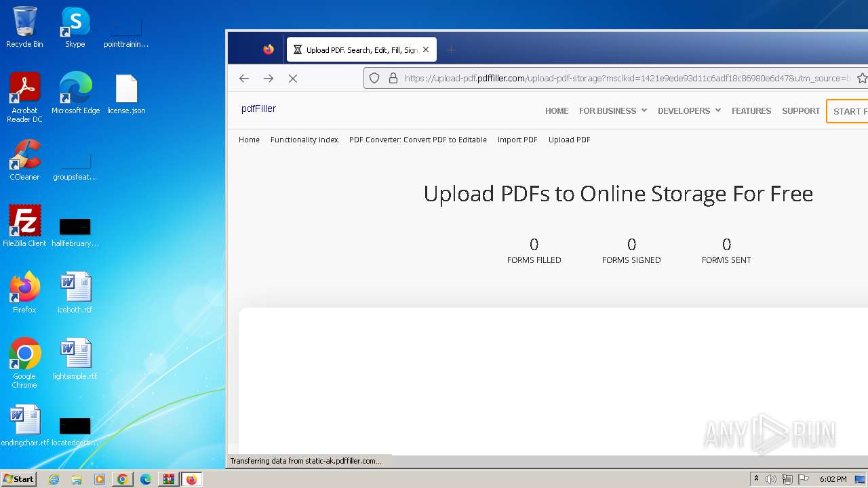
Task: Stop loading the page
Action: click(x=293, y=79)
